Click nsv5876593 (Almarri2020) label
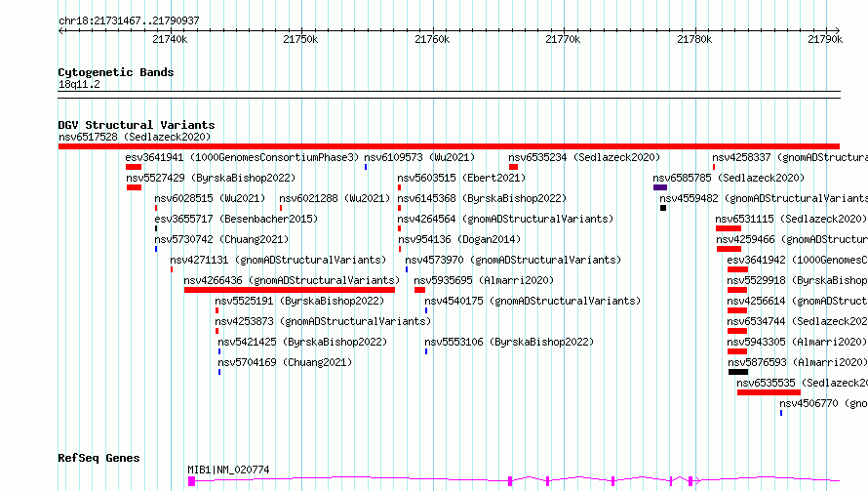The width and height of the screenshot is (868, 491). [x=798, y=362]
